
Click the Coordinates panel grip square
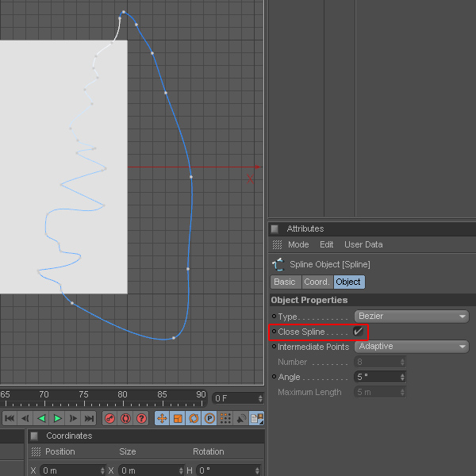click(x=34, y=436)
